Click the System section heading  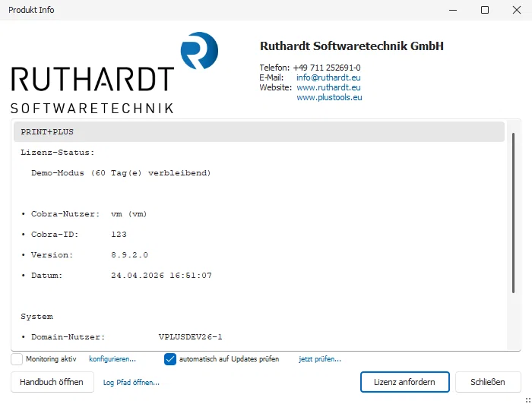coord(36,317)
